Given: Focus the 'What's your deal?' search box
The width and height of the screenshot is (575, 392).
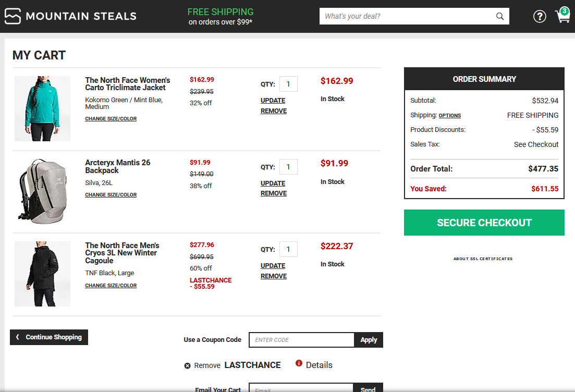Looking at the screenshot, I should pyautogui.click(x=407, y=16).
